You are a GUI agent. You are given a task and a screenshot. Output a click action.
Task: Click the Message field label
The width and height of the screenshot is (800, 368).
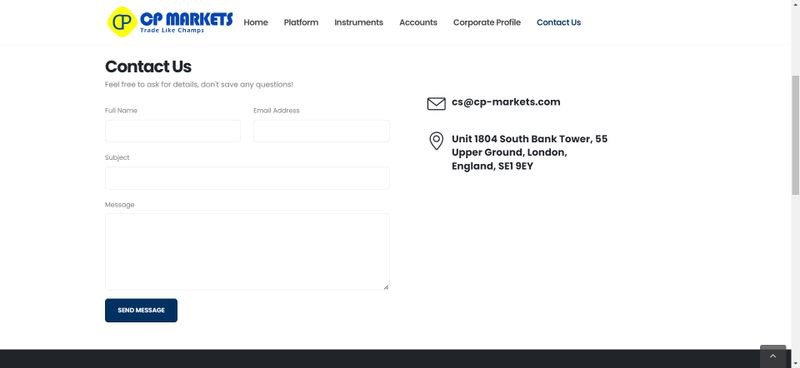tap(119, 205)
